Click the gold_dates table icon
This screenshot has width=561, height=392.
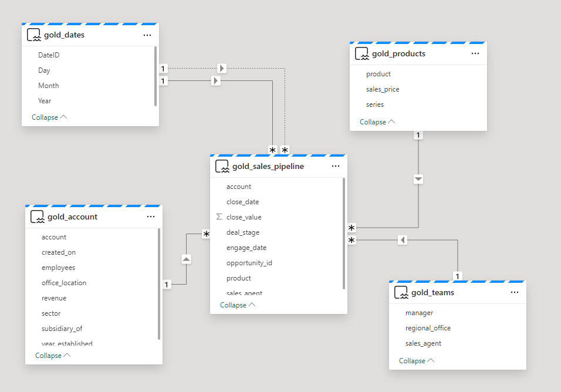[x=33, y=35]
